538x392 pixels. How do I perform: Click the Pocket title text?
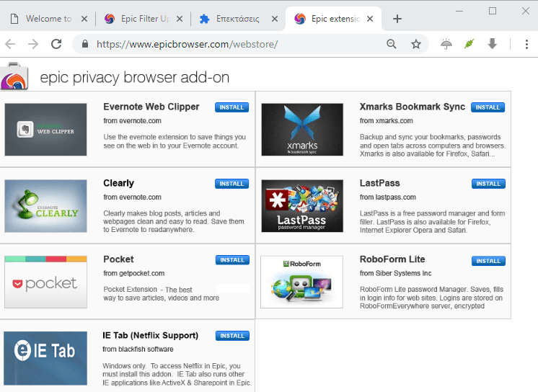[x=119, y=259]
